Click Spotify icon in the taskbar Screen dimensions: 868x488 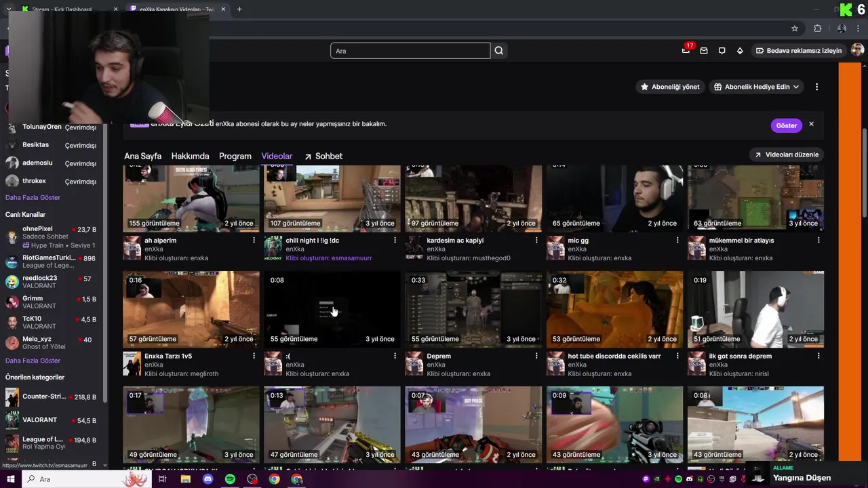click(x=230, y=479)
